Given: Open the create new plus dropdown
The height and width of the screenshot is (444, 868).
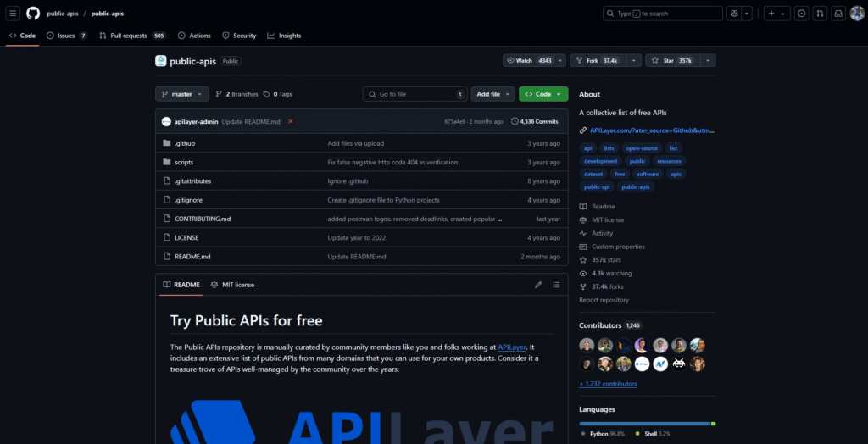Looking at the screenshot, I should click(777, 14).
